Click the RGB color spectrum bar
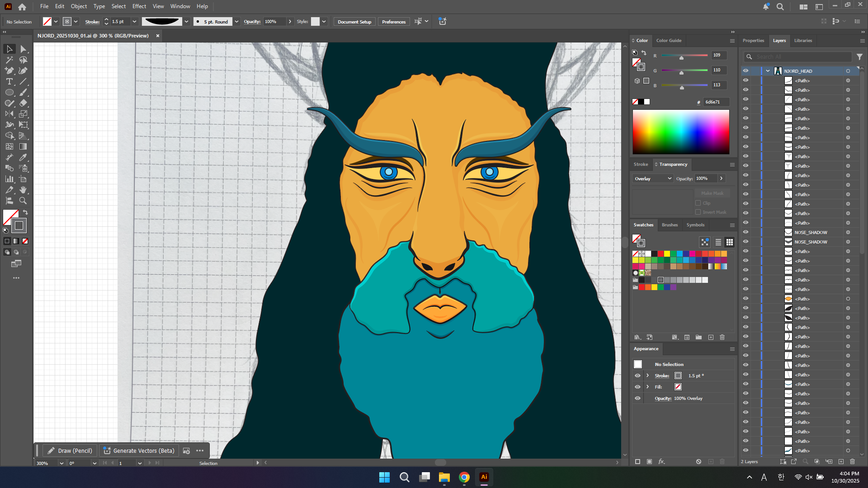868x488 pixels. click(x=680, y=132)
